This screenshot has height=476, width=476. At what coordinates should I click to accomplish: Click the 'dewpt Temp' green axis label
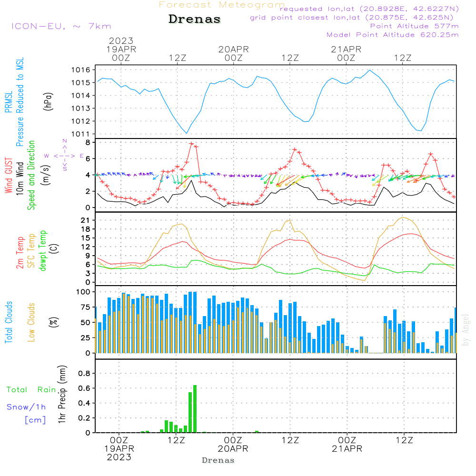click(42, 250)
